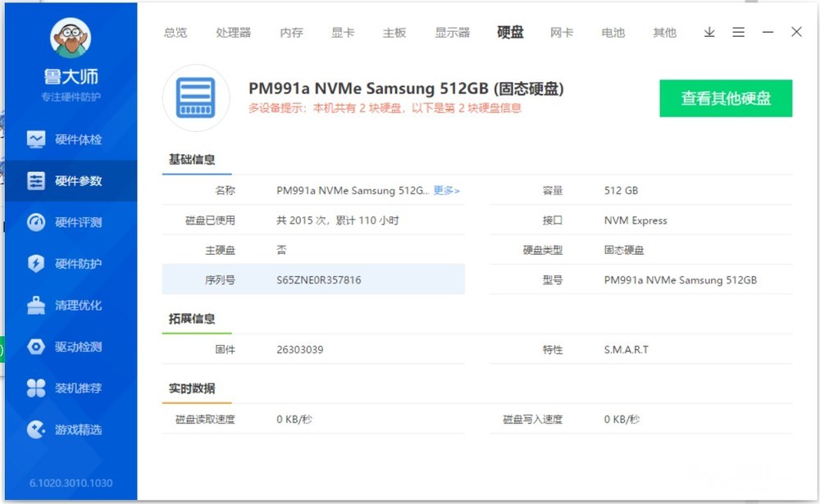820x504 pixels.
Task: Click the 查看其他硬盘 green button
Action: coord(726,98)
